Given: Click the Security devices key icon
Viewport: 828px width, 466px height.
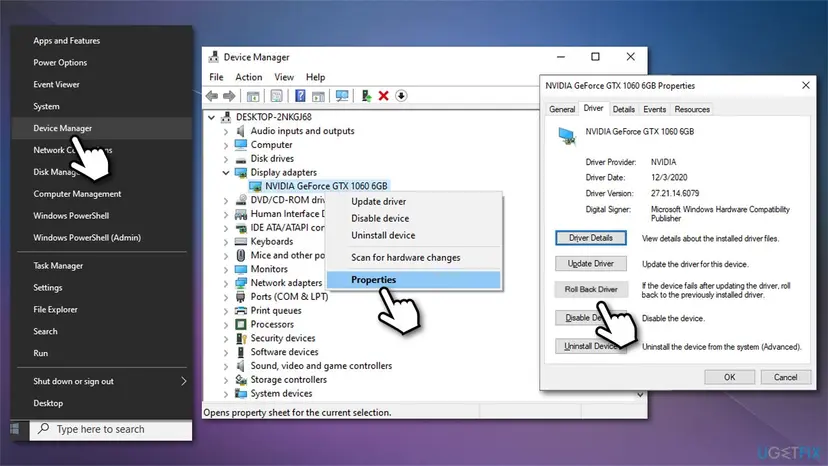Looking at the screenshot, I should 241,338.
